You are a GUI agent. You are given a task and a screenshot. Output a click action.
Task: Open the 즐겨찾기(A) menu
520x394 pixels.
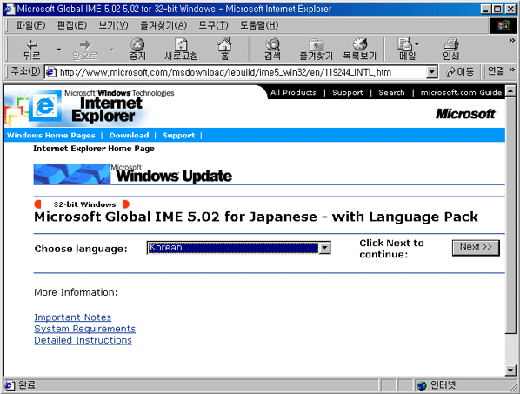pos(163,25)
